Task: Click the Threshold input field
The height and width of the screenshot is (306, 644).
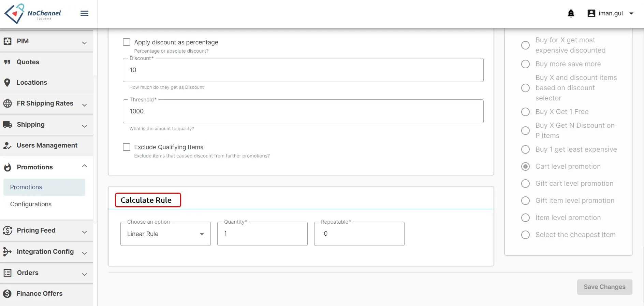Action: pyautogui.click(x=303, y=111)
